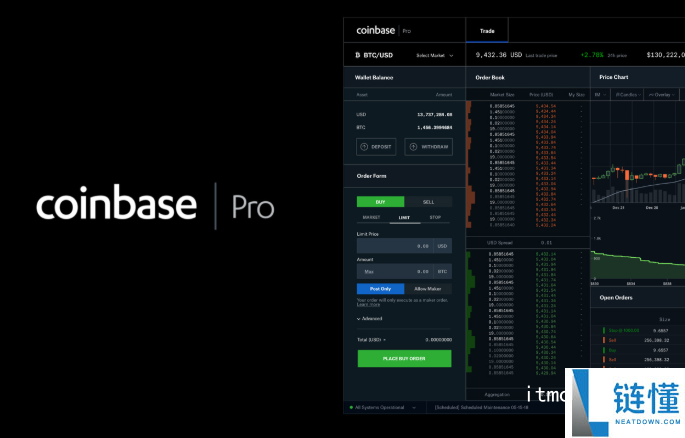This screenshot has width=685, height=438.
Task: Click the green status dot indicator
Action: click(351, 407)
